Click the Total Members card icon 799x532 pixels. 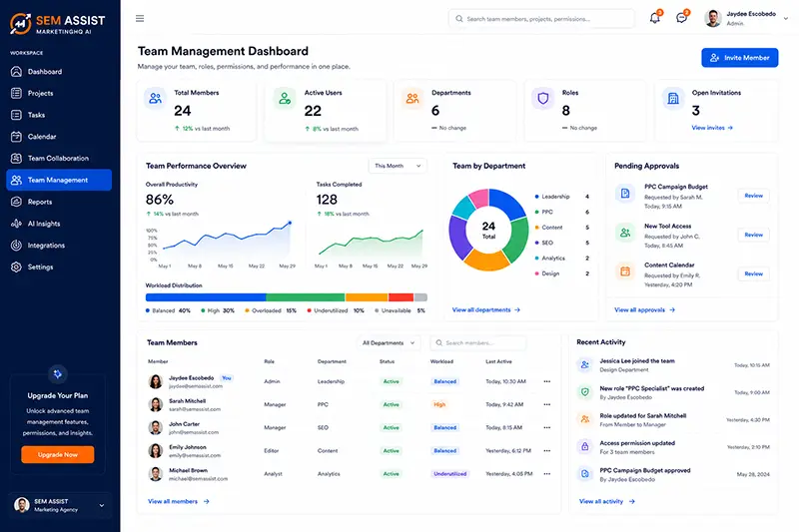coord(156,98)
